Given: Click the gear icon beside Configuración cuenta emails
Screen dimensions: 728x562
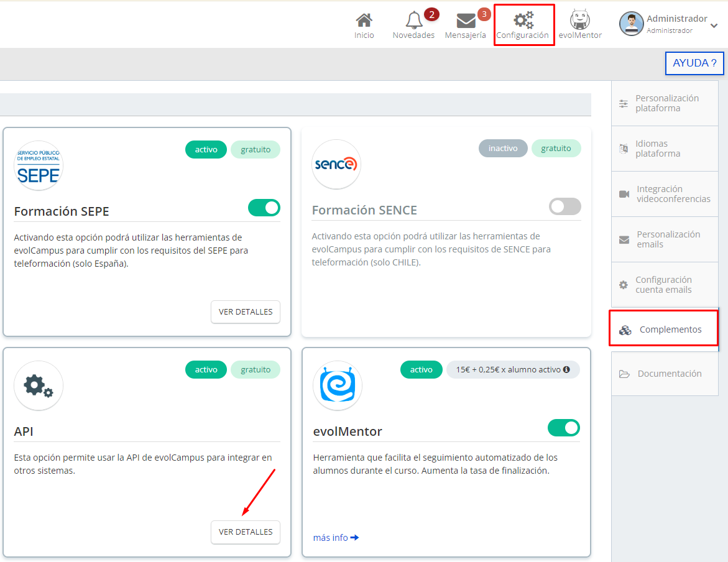Looking at the screenshot, I should [x=624, y=285].
